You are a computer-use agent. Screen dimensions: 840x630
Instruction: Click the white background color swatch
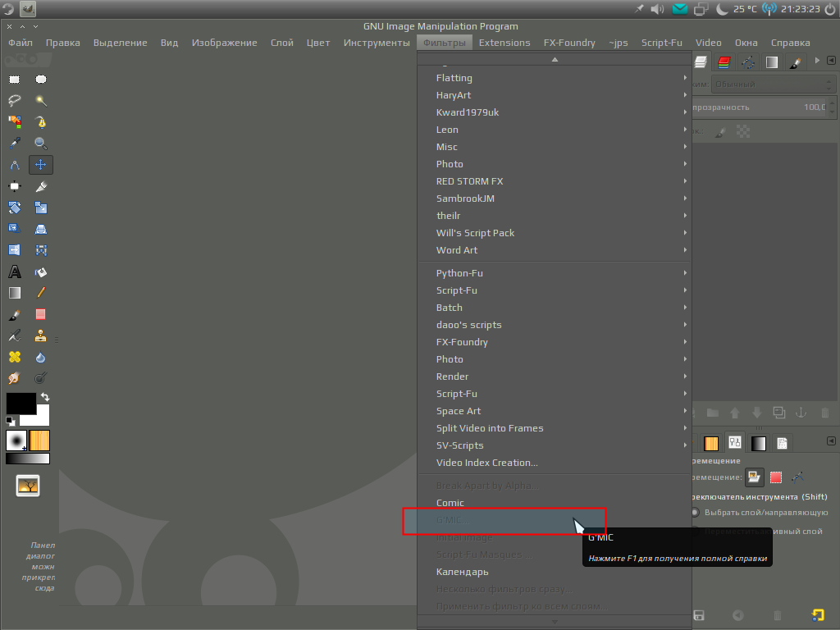click(41, 418)
